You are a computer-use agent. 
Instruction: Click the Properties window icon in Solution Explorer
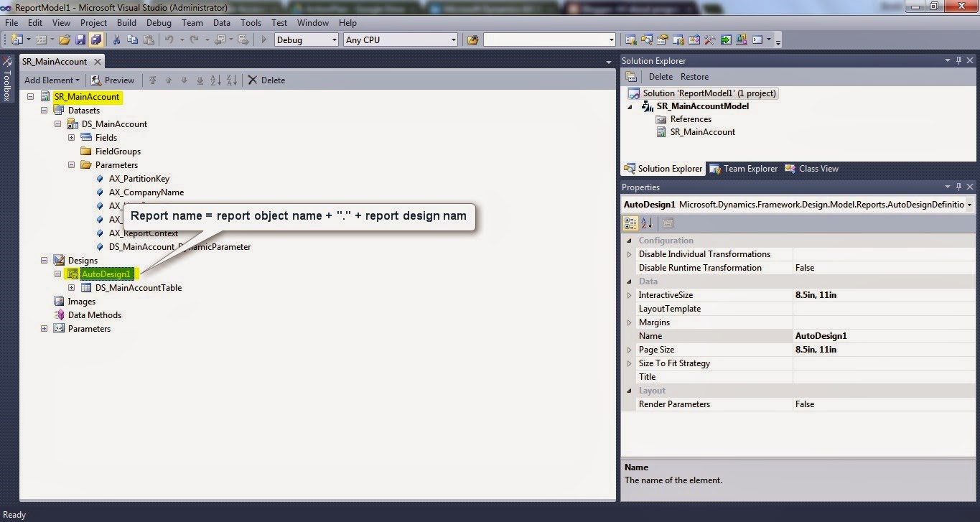631,77
